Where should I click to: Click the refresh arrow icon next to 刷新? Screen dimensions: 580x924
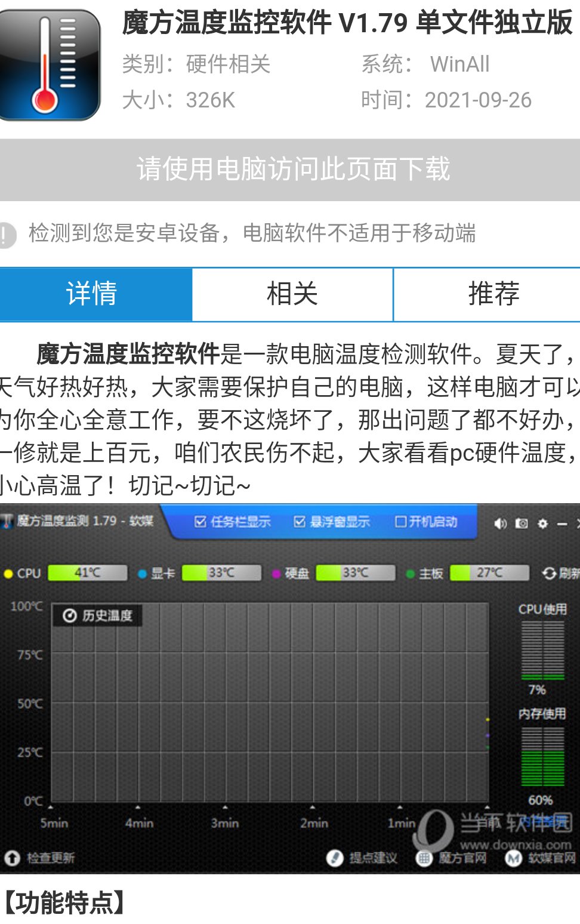pos(549,573)
